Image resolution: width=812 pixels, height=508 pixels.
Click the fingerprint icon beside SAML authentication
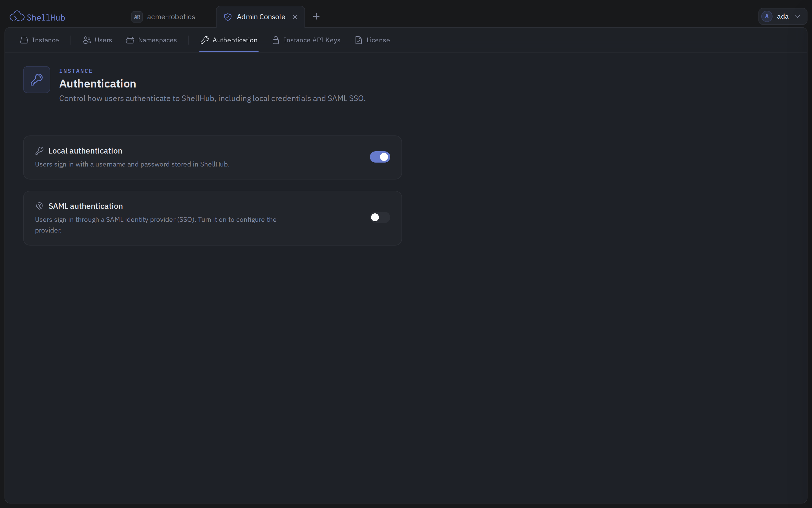39,206
